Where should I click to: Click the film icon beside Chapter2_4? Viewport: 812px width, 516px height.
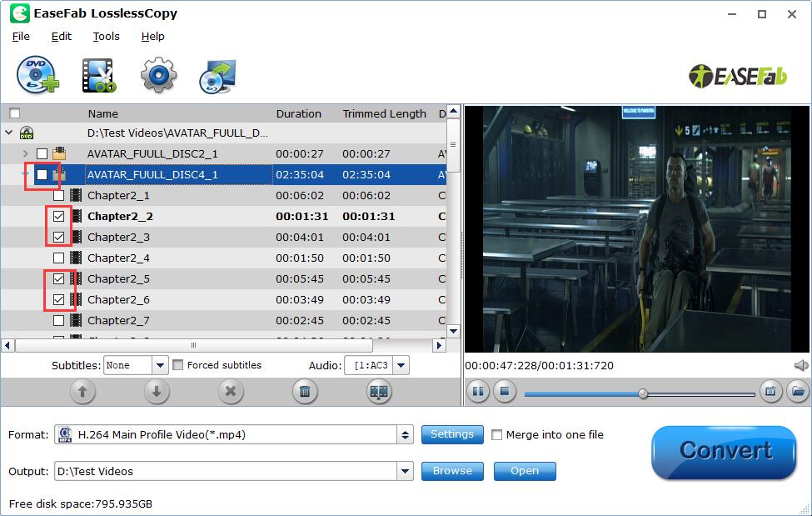[76, 258]
